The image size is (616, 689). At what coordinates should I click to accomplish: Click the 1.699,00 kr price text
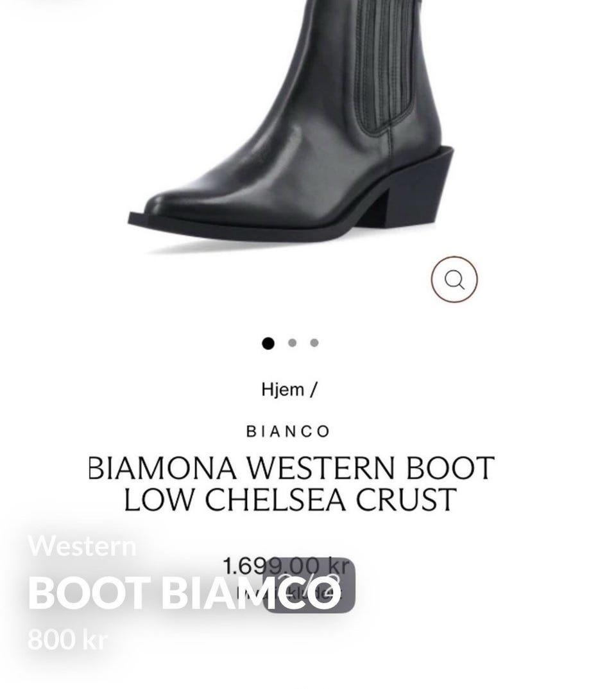pyautogui.click(x=287, y=566)
